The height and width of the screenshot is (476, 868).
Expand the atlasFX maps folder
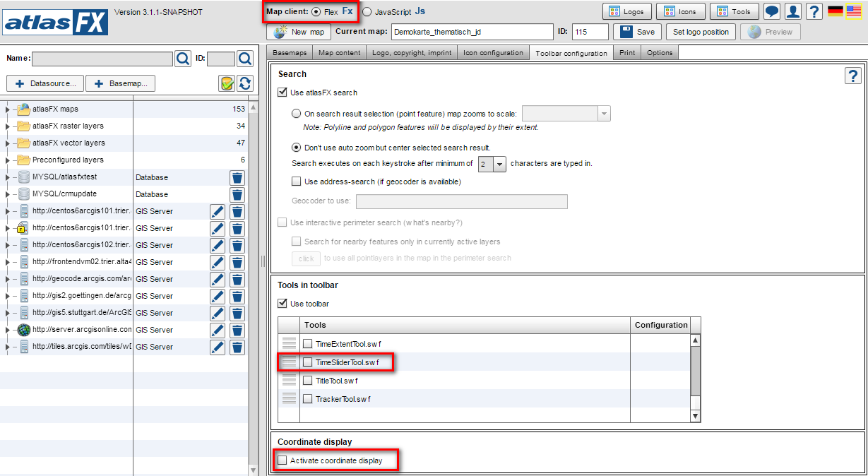pos(8,109)
